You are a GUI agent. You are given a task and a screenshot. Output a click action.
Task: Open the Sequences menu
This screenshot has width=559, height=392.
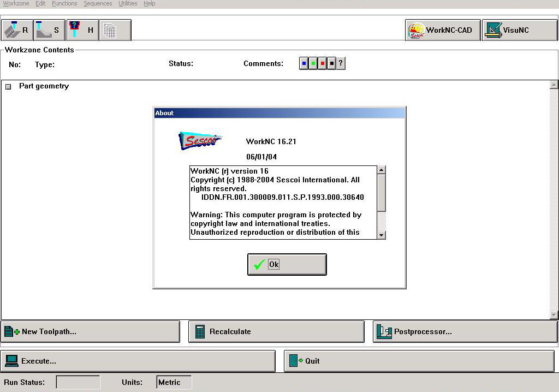[x=98, y=3]
